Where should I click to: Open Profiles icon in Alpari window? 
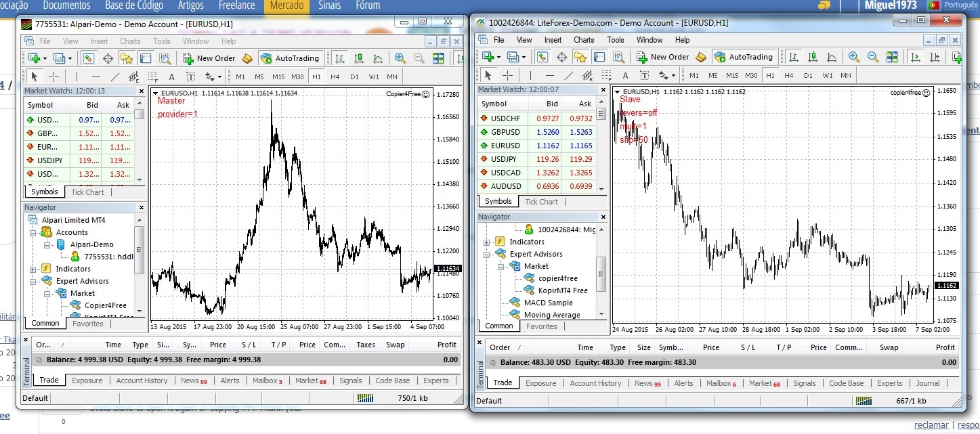(60, 58)
